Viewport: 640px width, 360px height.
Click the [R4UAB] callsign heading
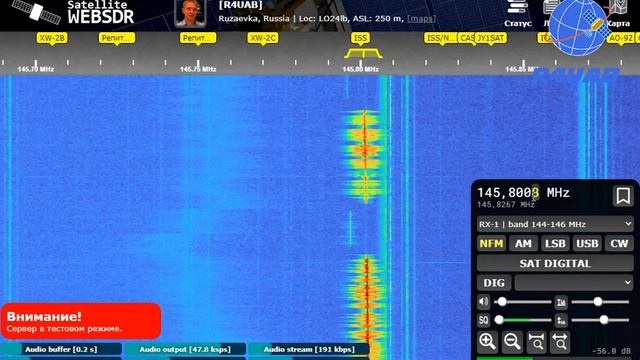click(241, 5)
